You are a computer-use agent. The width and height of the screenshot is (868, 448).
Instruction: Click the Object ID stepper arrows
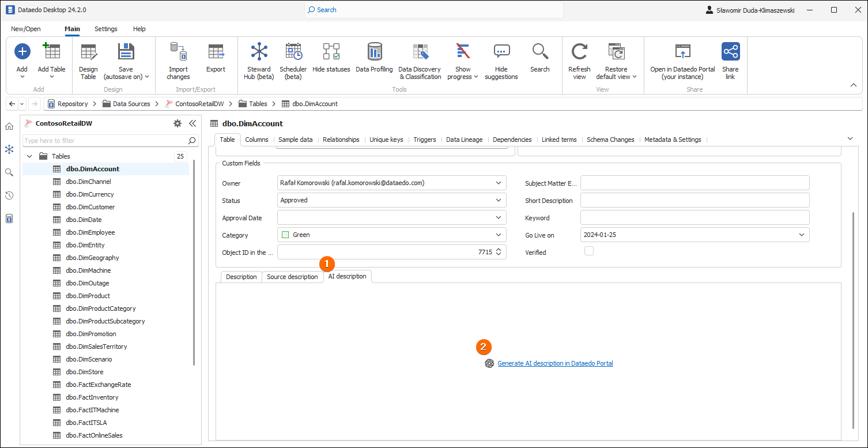499,252
